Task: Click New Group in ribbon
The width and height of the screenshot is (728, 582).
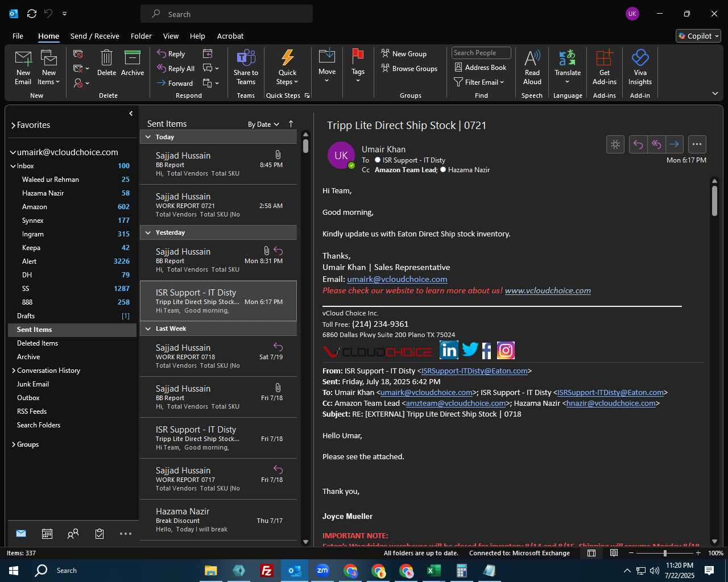Action: point(404,53)
